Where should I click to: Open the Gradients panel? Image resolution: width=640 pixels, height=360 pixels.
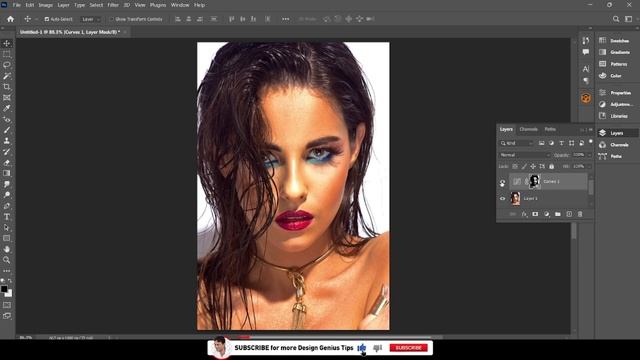point(615,52)
